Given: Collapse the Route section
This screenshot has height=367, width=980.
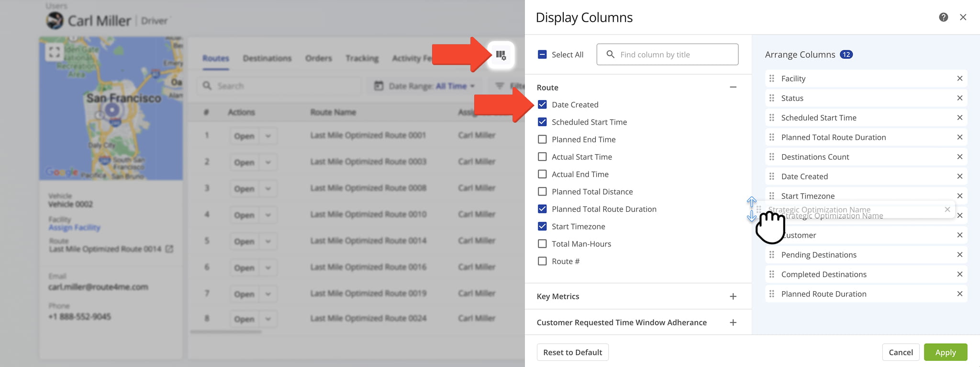Looking at the screenshot, I should pyautogui.click(x=733, y=87).
